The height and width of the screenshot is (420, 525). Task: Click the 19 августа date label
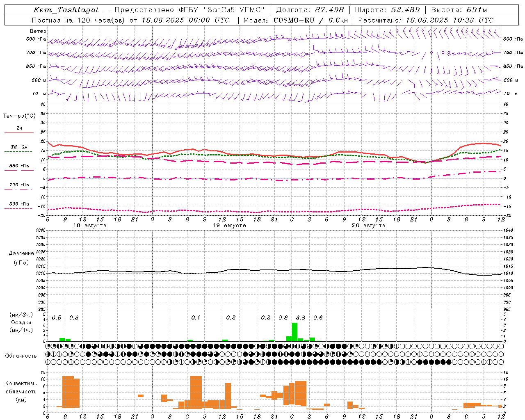[229, 226]
